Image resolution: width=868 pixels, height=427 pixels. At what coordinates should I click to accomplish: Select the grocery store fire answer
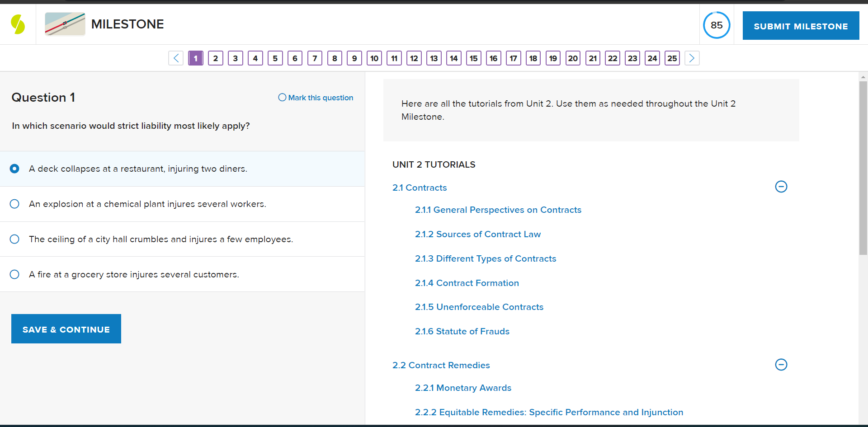(182, 274)
